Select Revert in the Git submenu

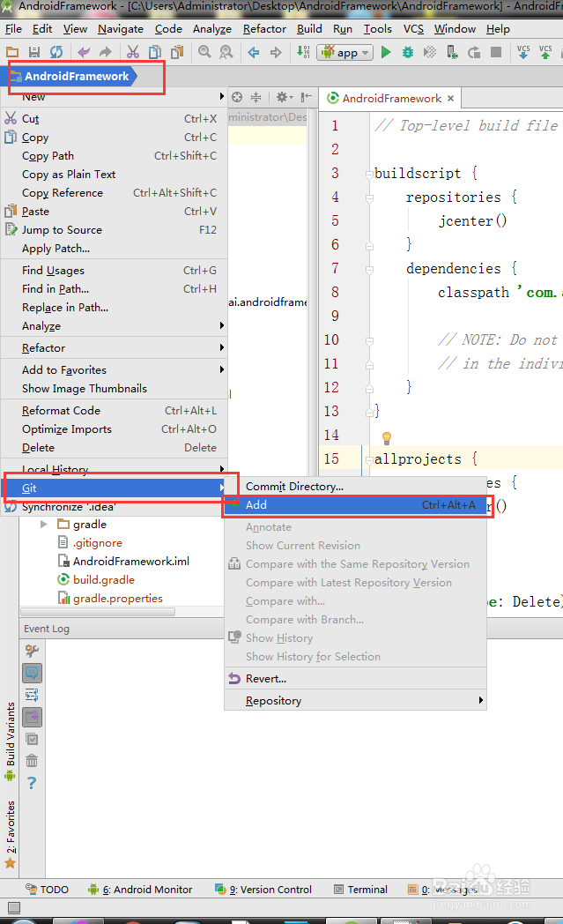(x=356, y=679)
